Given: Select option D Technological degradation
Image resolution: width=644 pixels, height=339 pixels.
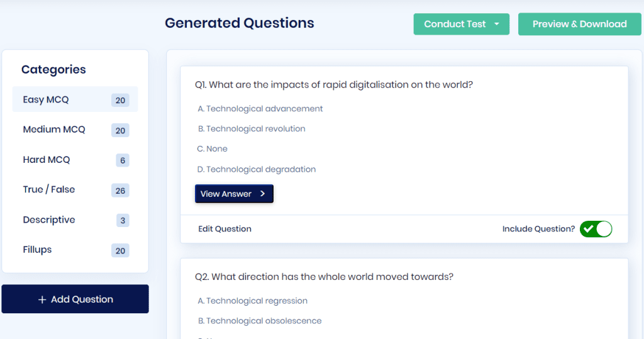Looking at the screenshot, I should [257, 169].
